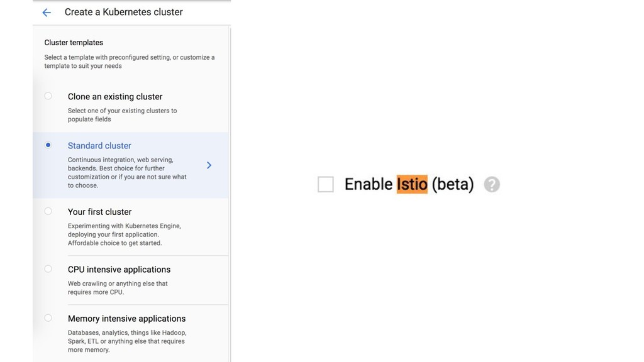Select the Memory intensive applications radio button
Viewport: 644px width, 362px height.
(48, 318)
